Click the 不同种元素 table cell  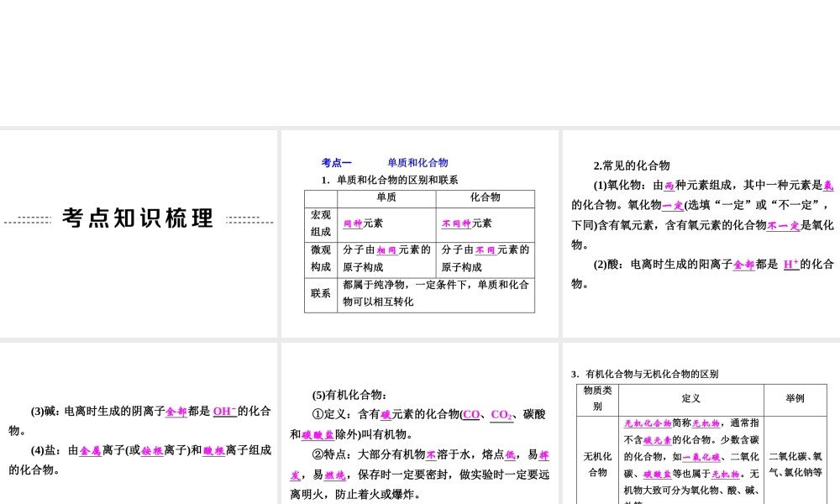point(486,224)
